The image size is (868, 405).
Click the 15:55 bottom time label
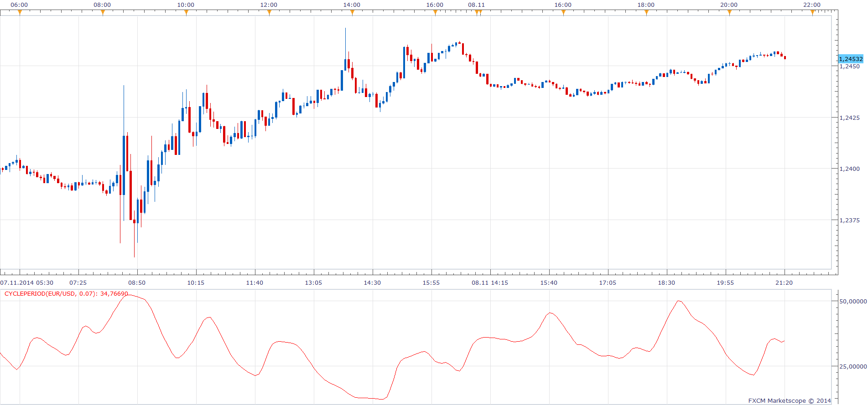431,282
